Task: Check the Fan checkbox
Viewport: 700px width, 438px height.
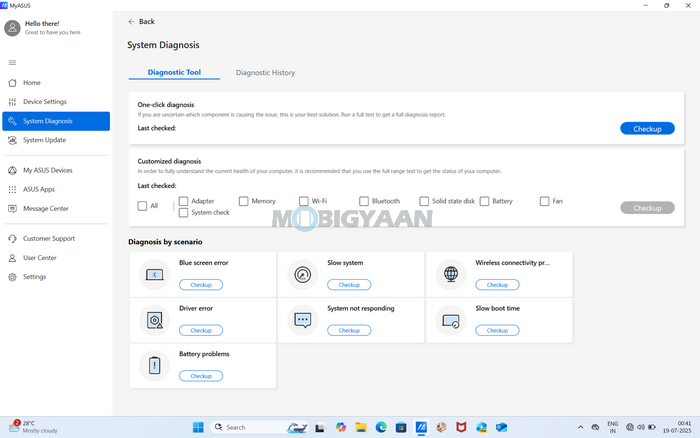Action: pos(545,201)
